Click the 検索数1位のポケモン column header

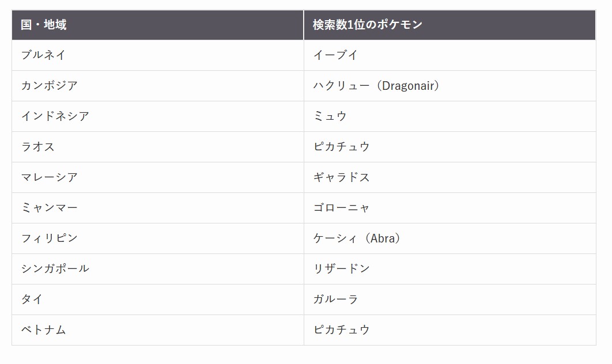point(368,25)
